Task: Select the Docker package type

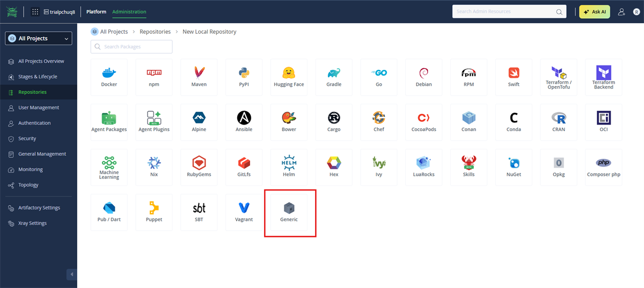Action: point(109,77)
